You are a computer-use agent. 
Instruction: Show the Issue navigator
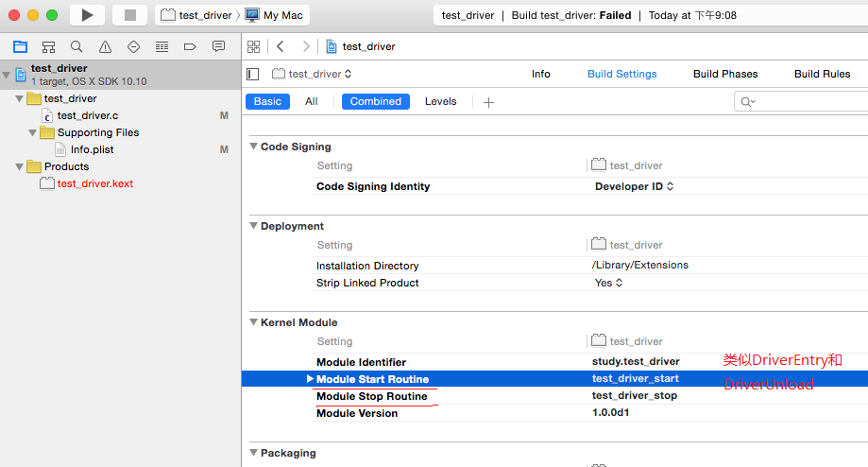pos(105,46)
